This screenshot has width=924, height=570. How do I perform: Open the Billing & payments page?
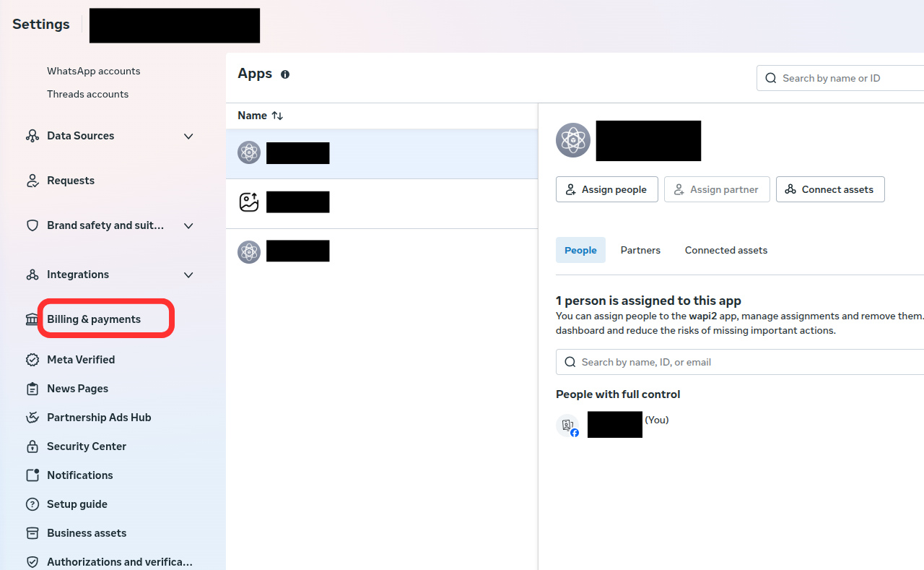pyautogui.click(x=94, y=319)
